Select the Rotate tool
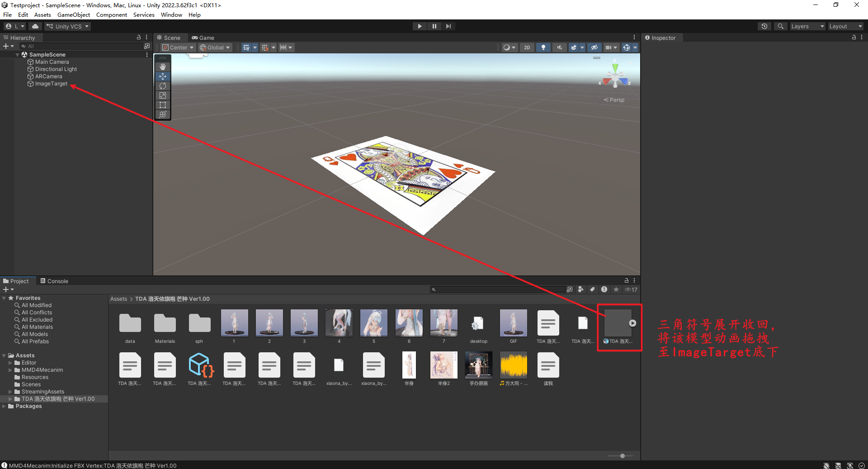Screen dimensions: 868x469 (x=163, y=85)
